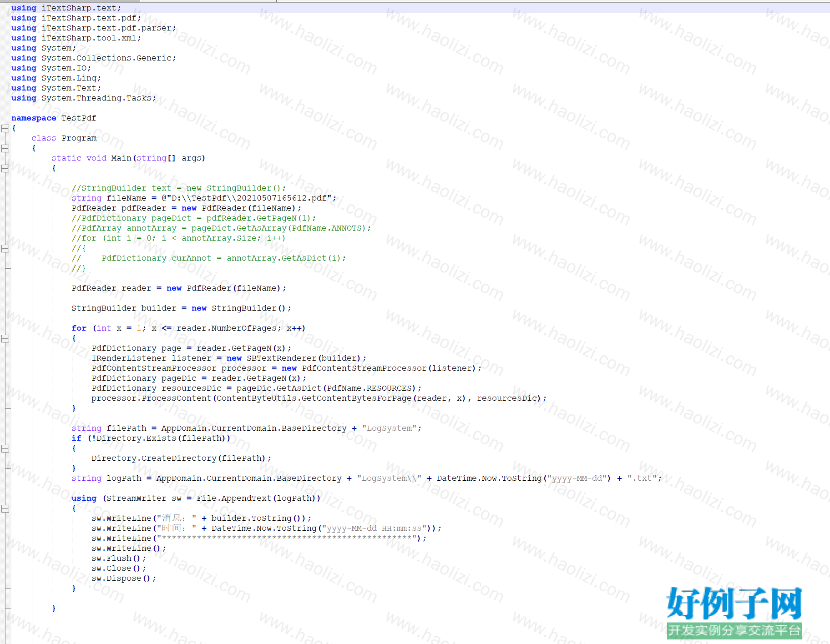
Task: Click 'using System.Collections.Generic;' line
Action: click(x=94, y=58)
